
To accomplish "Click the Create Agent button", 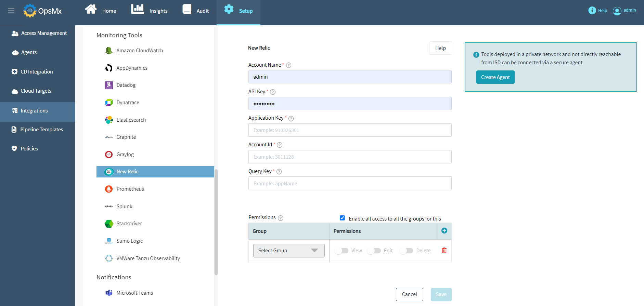I will pos(495,77).
